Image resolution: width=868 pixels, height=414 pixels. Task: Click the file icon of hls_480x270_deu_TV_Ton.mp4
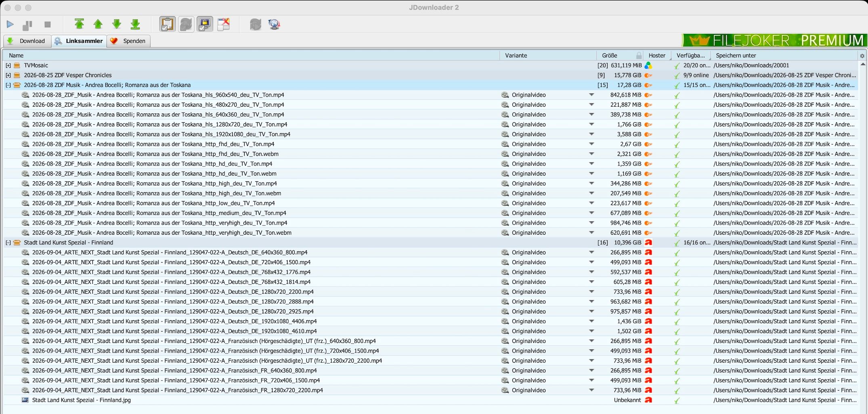(25, 105)
